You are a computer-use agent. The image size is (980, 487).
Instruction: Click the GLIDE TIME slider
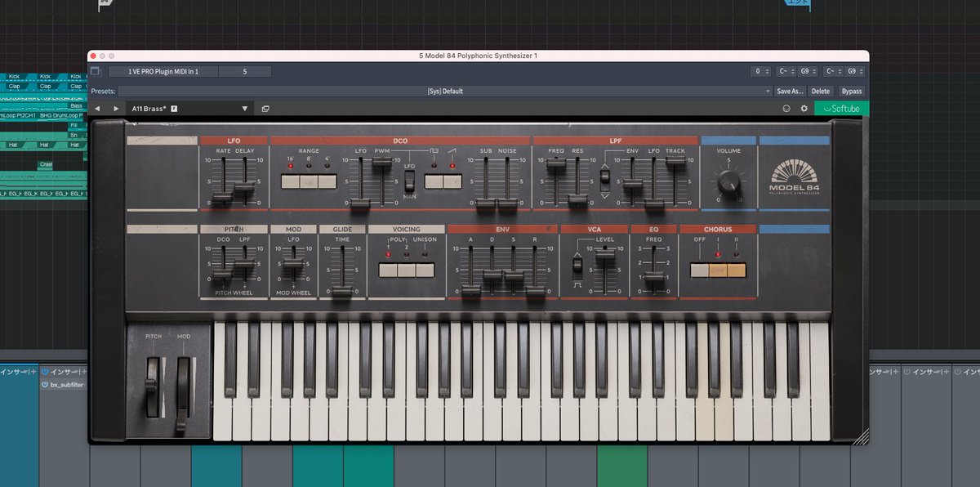point(342,292)
